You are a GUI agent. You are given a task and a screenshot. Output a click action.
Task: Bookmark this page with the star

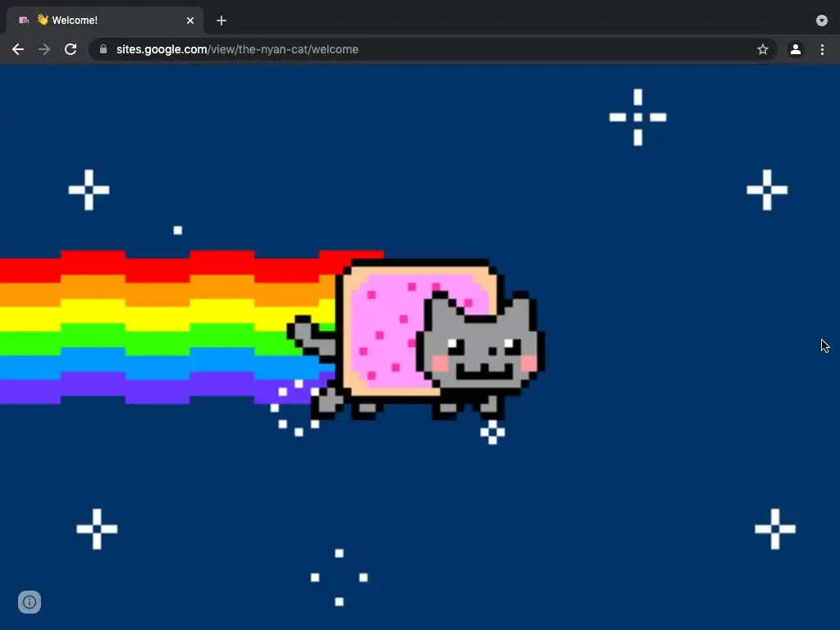pyautogui.click(x=762, y=49)
